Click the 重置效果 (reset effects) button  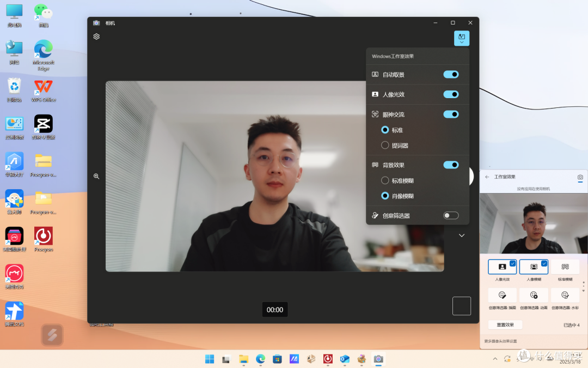[x=505, y=325]
